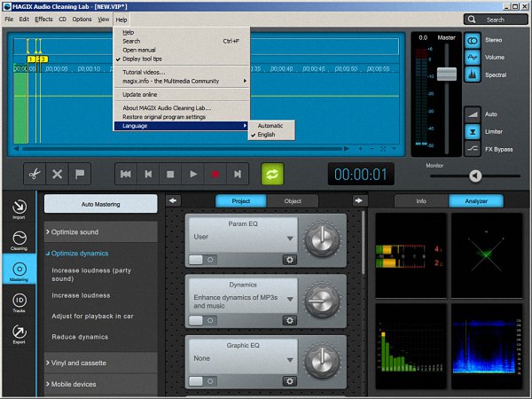This screenshot has width=532, height=399.
Task: Enable the Limiter button
Action: [472, 130]
